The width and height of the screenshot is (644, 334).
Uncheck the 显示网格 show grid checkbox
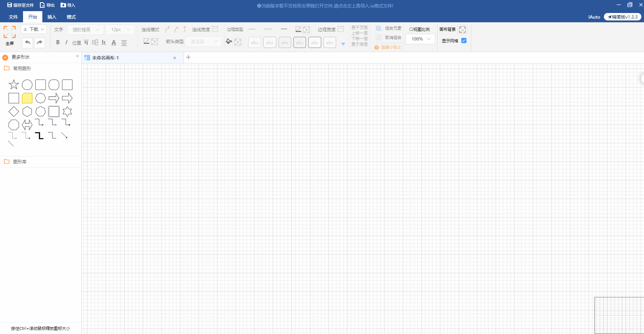point(464,40)
